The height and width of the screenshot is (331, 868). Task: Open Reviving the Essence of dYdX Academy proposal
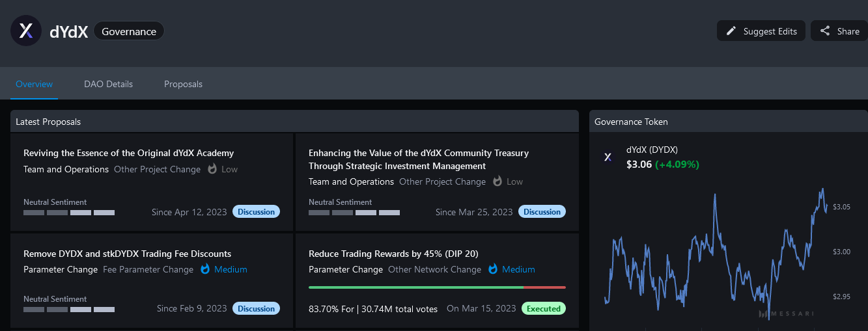[x=128, y=153]
